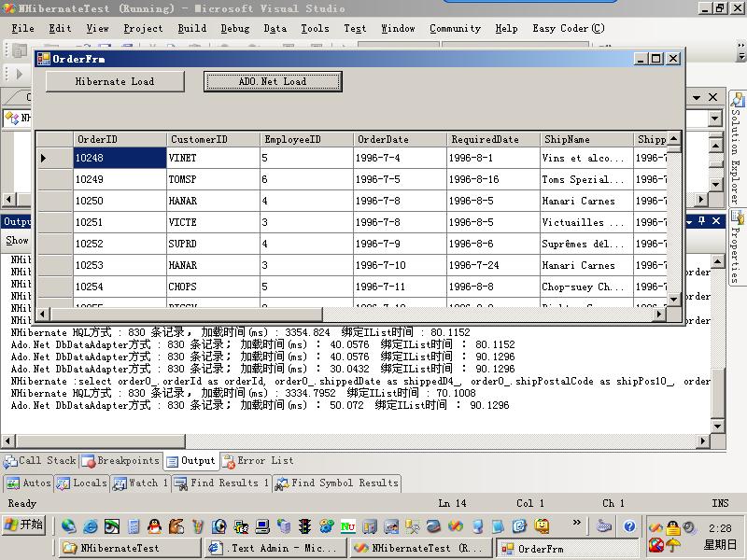
Task: Open the Debug menu
Action: tap(235, 29)
